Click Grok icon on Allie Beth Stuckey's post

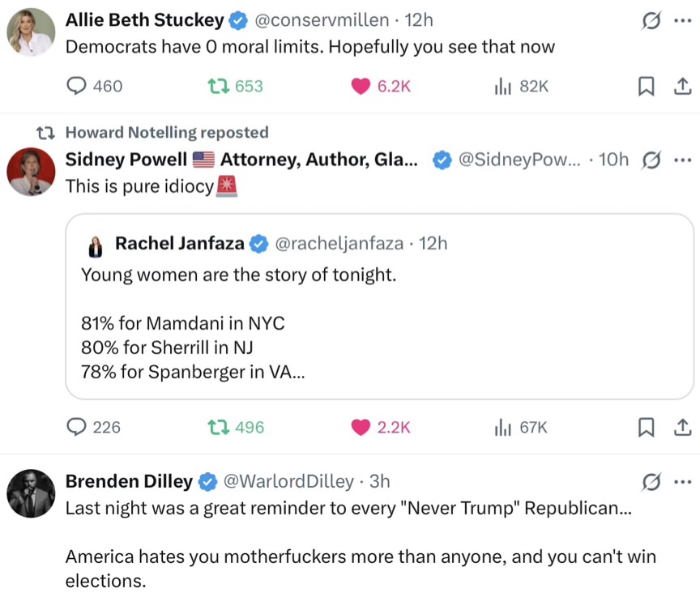650,20
